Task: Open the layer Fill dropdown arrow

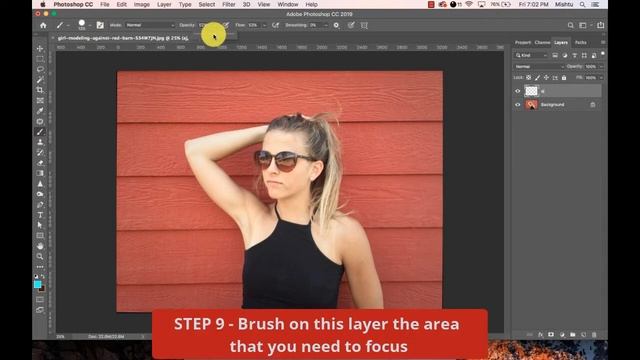Action: [601, 78]
